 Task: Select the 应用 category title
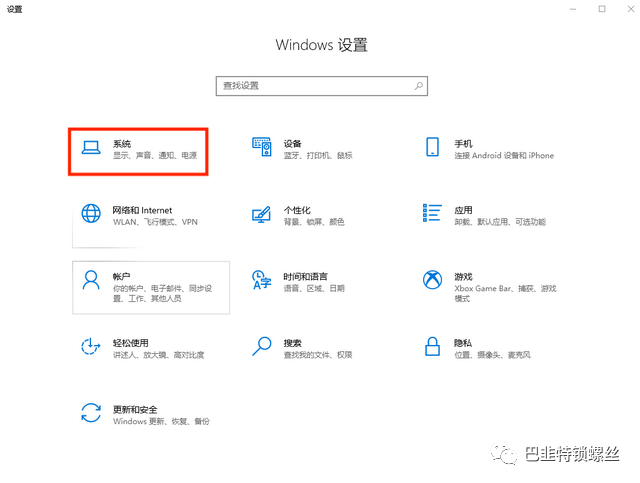[463, 210]
